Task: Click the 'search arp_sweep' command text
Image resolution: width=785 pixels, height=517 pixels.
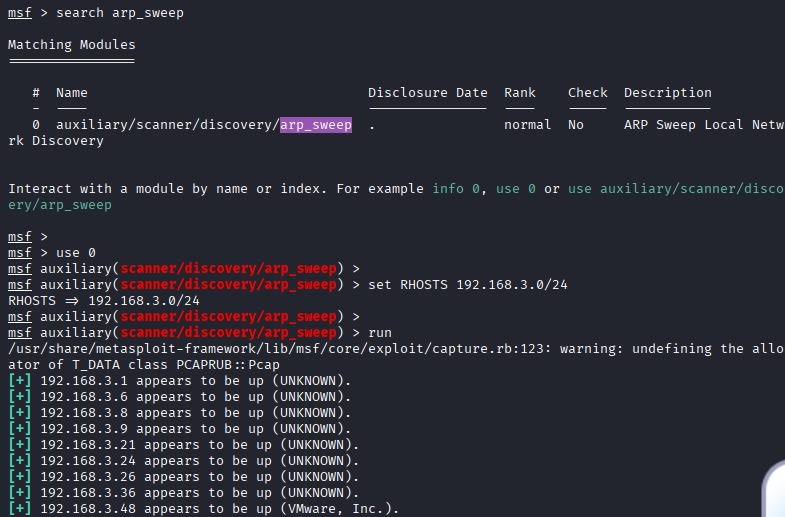Action: (x=120, y=13)
